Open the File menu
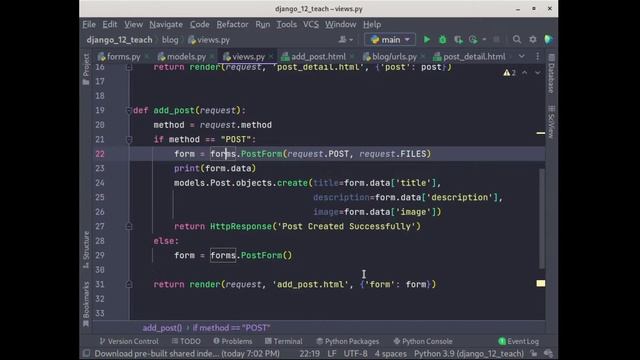This screenshot has height=360, width=640. point(89,24)
